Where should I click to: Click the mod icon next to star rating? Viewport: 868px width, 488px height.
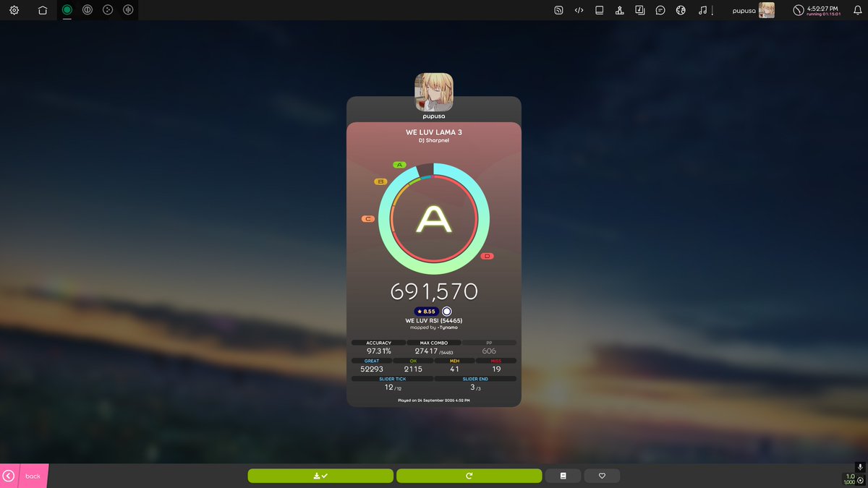point(447,312)
